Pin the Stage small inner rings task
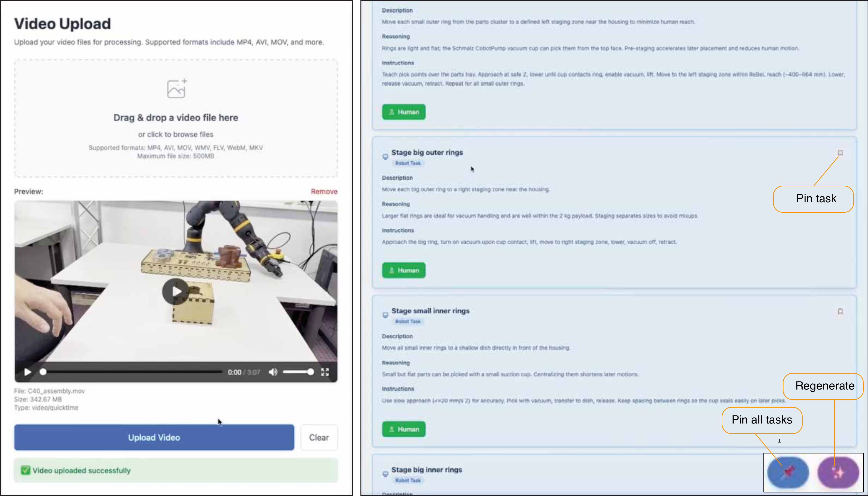The image size is (868, 496). pyautogui.click(x=840, y=311)
